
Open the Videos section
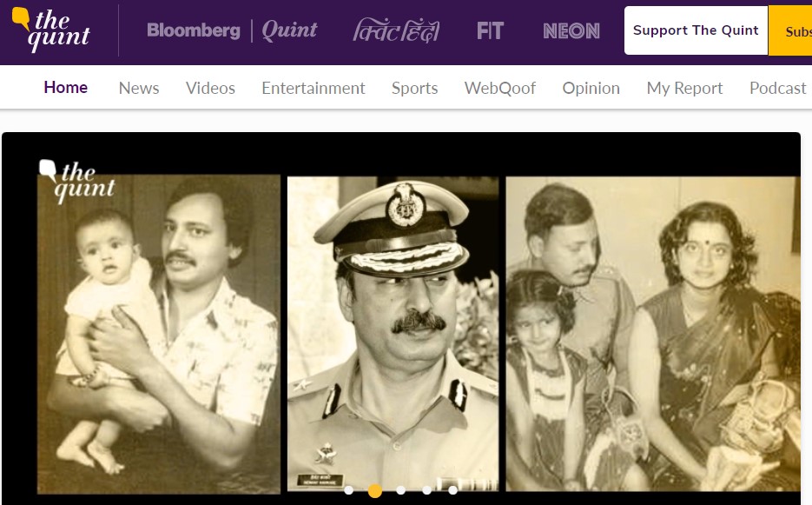tap(210, 88)
